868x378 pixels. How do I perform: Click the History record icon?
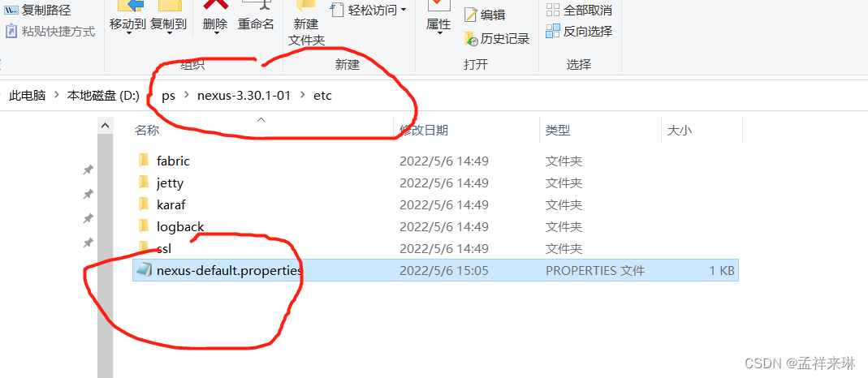coord(470,39)
